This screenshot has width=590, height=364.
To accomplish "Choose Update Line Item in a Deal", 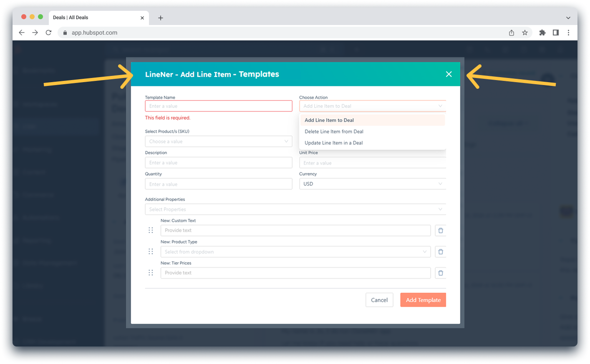I will coord(372,143).
